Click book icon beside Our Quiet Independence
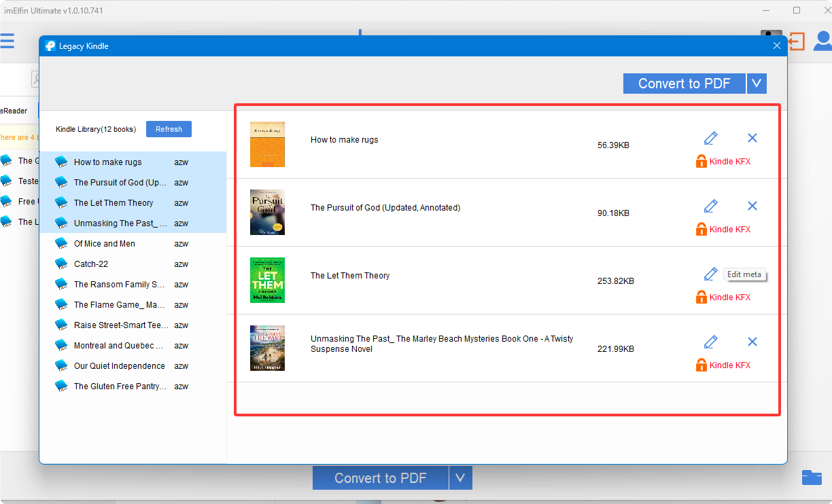 (62, 365)
